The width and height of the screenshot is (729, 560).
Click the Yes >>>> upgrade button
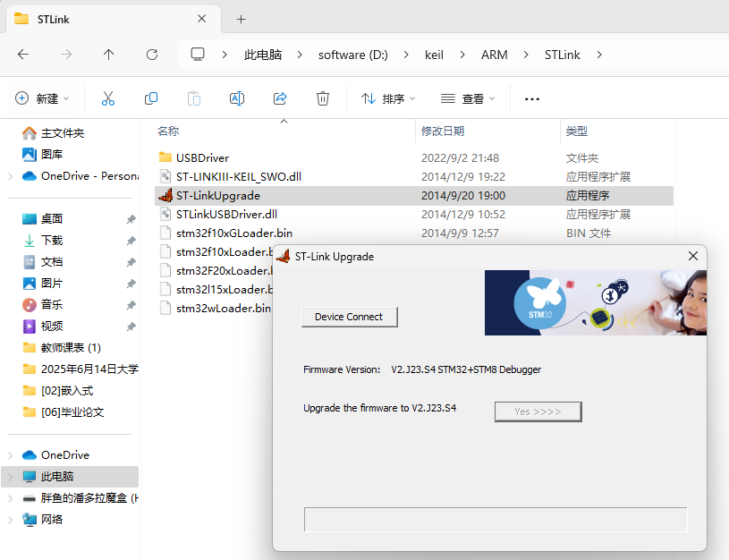tap(538, 412)
